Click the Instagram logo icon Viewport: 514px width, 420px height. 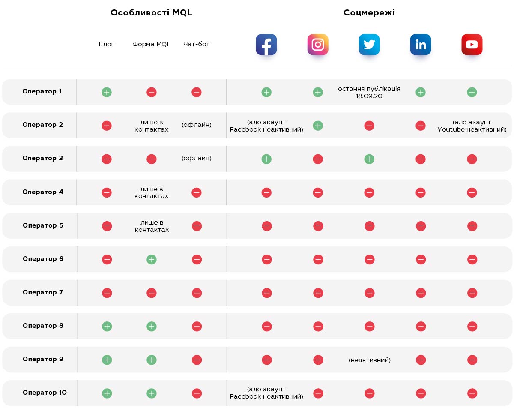point(318,45)
